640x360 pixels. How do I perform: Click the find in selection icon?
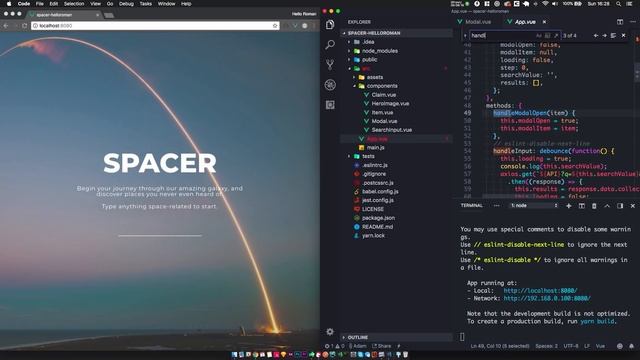pos(613,36)
